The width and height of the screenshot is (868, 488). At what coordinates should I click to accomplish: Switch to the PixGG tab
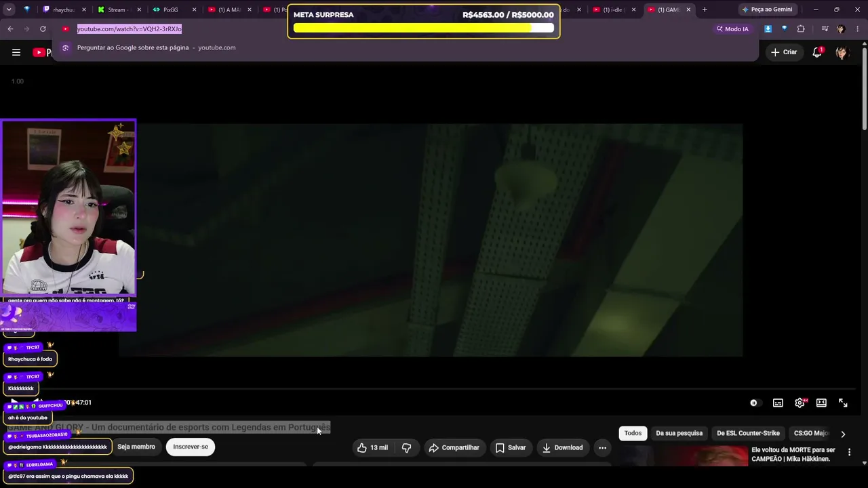[174, 9]
